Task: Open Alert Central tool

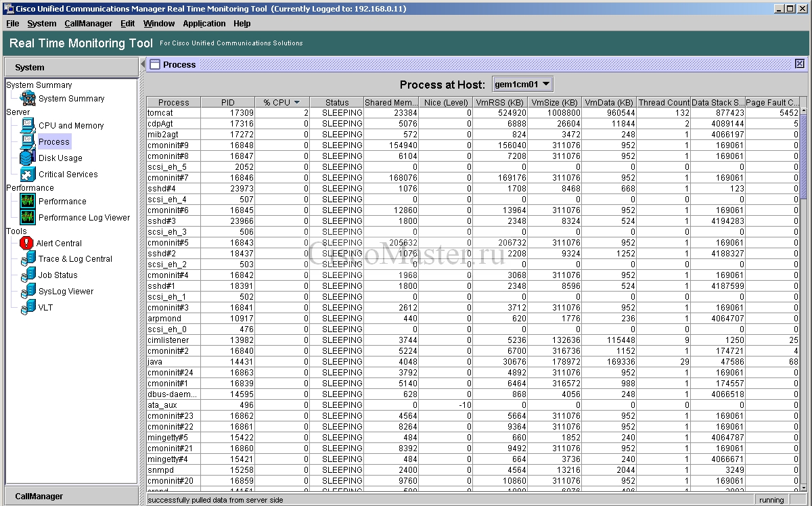Action: tap(59, 243)
